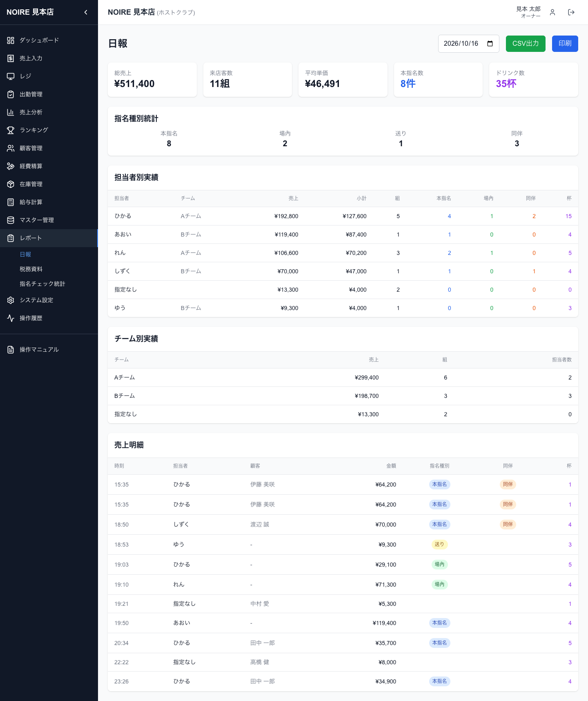Open the 日報 report submenu item
The height and width of the screenshot is (701, 588).
[x=25, y=255]
